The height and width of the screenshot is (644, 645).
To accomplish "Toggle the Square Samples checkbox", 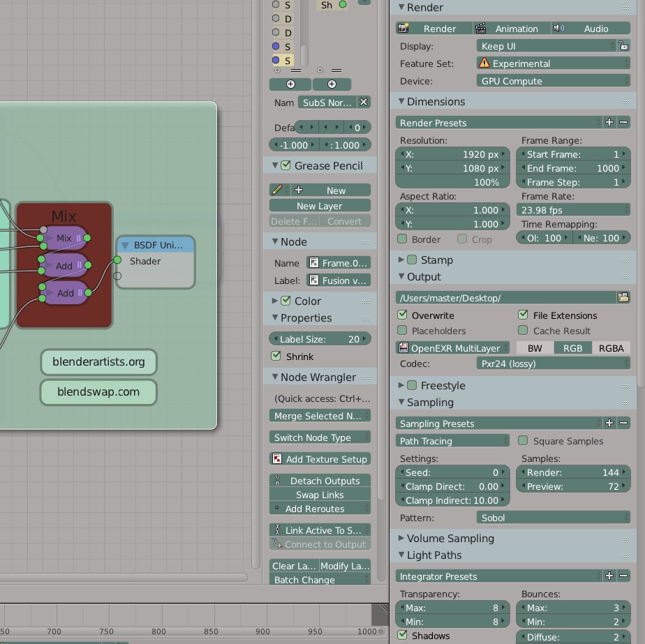I will pyautogui.click(x=523, y=441).
